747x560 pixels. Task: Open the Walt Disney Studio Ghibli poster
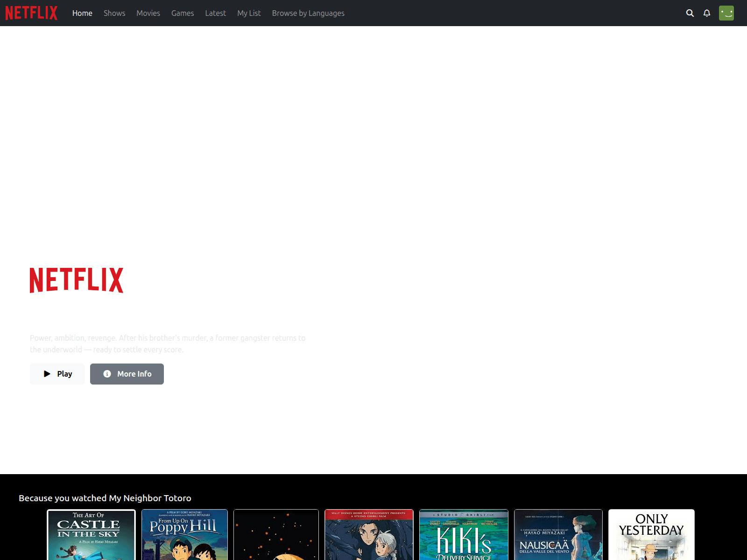(369, 535)
